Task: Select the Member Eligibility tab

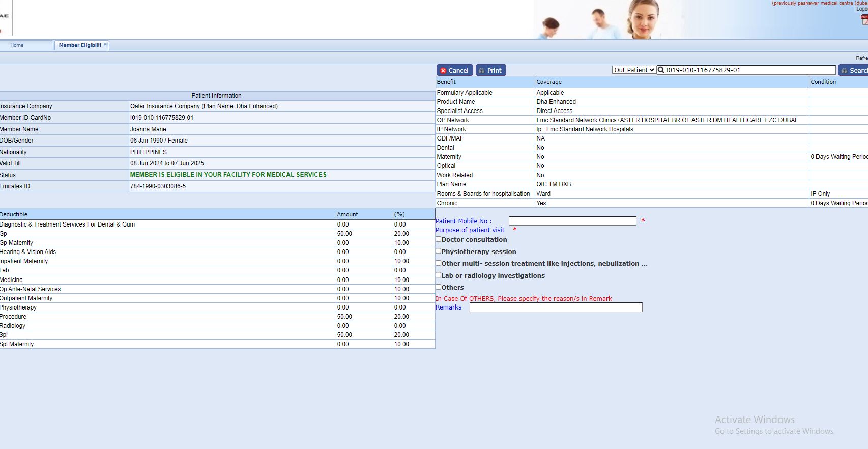Action: pyautogui.click(x=79, y=45)
